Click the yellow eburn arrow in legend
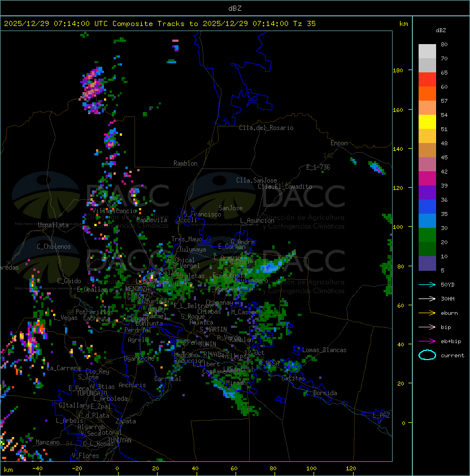The width and height of the screenshot is (470, 476). [427, 313]
